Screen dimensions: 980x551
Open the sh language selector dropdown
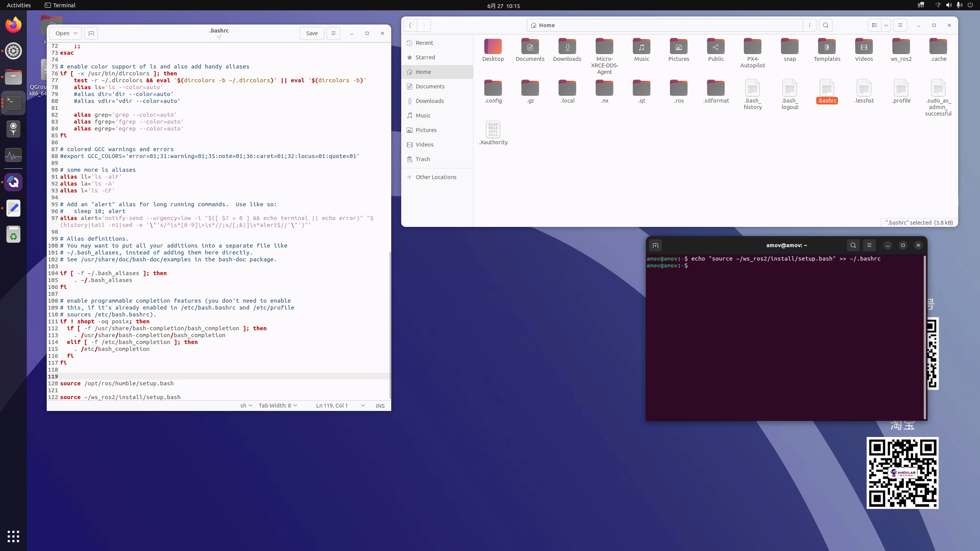tap(246, 406)
